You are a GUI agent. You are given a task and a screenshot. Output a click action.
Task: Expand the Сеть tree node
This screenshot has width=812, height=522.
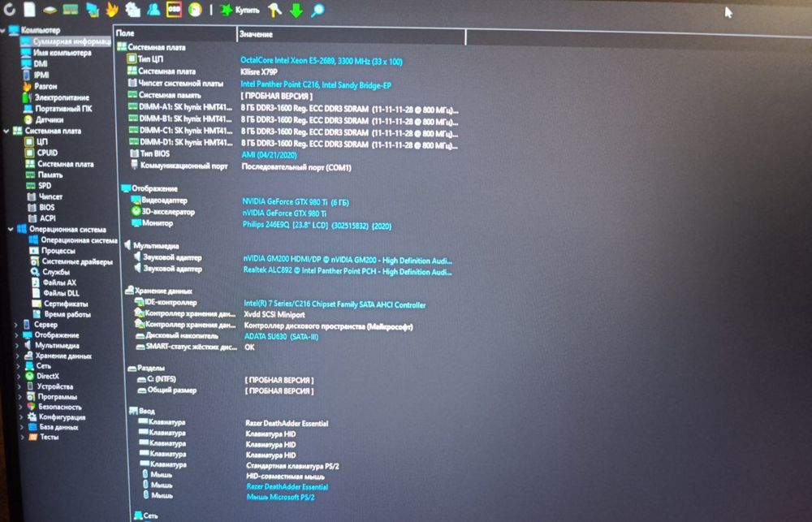point(19,366)
